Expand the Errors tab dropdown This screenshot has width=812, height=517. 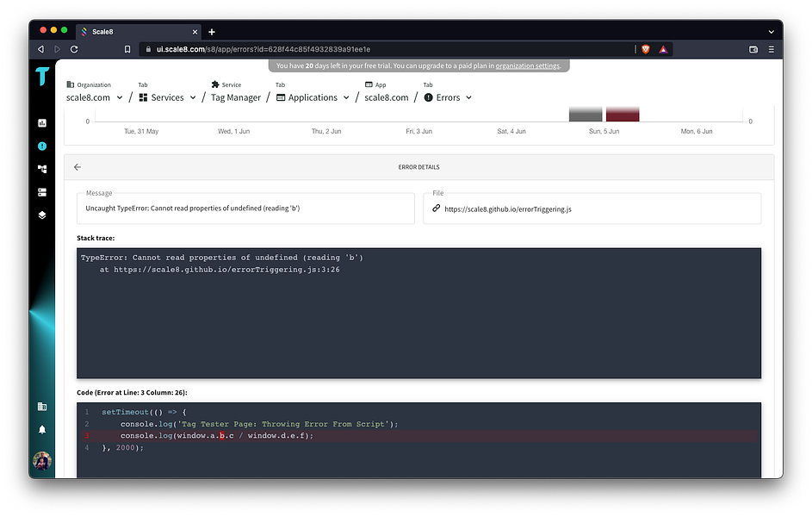coord(468,97)
